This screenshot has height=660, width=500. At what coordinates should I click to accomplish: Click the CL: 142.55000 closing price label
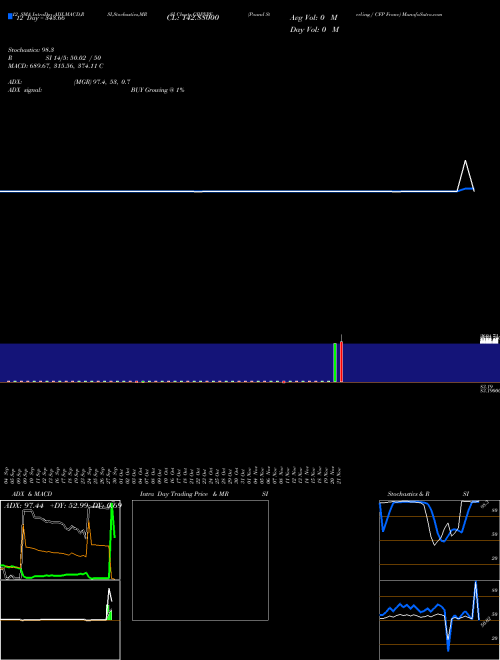pos(193,18)
